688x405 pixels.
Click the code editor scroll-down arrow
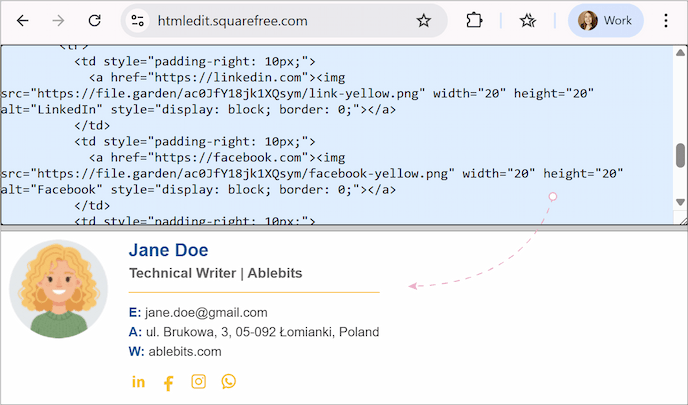(680, 202)
